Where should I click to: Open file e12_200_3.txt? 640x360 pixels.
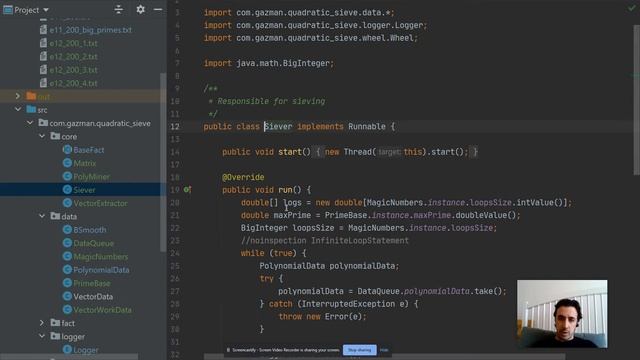tap(73, 70)
